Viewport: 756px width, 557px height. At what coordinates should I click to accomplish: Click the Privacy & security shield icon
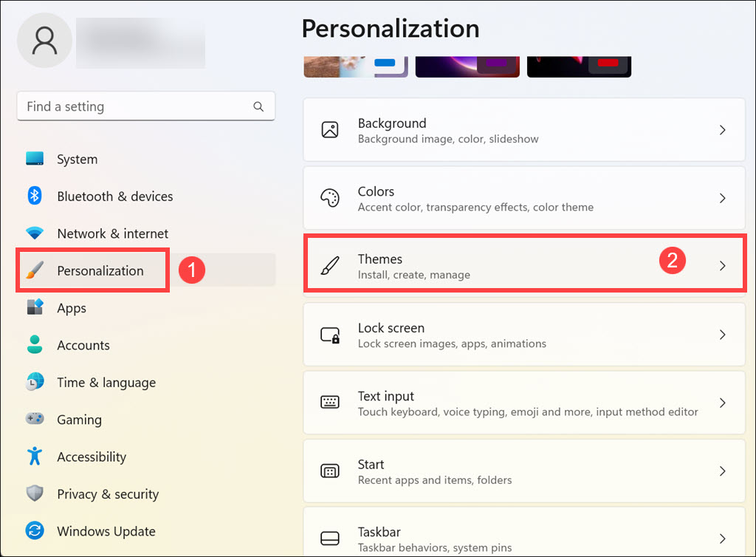point(35,493)
